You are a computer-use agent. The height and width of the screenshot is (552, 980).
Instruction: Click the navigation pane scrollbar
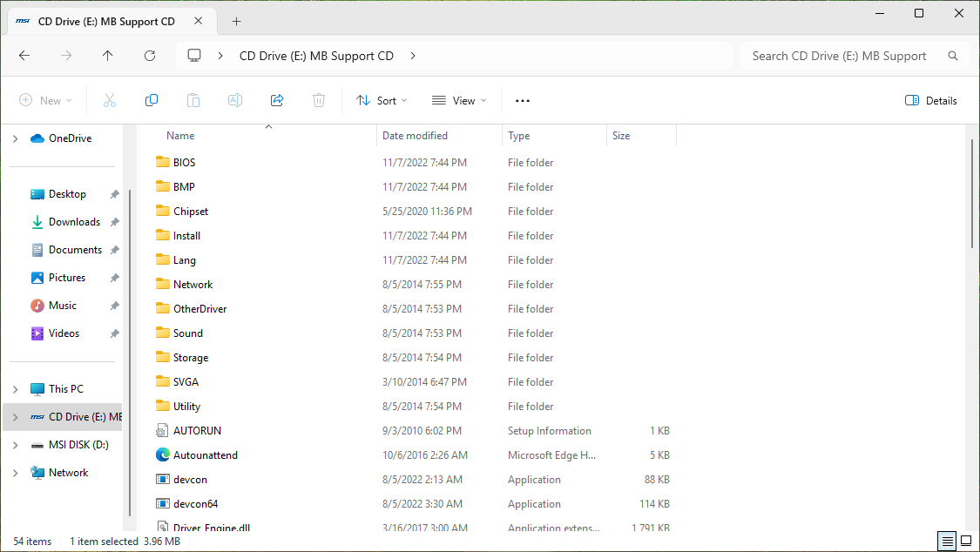coord(130,353)
